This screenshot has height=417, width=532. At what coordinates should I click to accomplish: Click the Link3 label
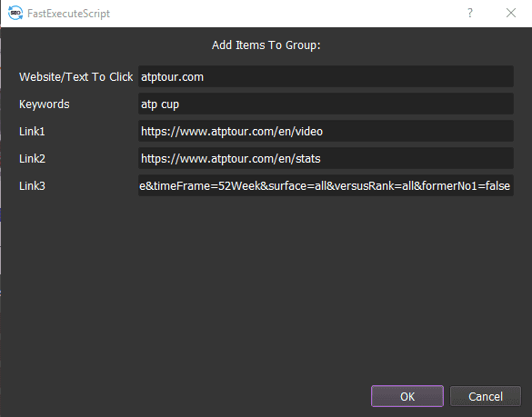click(x=32, y=185)
